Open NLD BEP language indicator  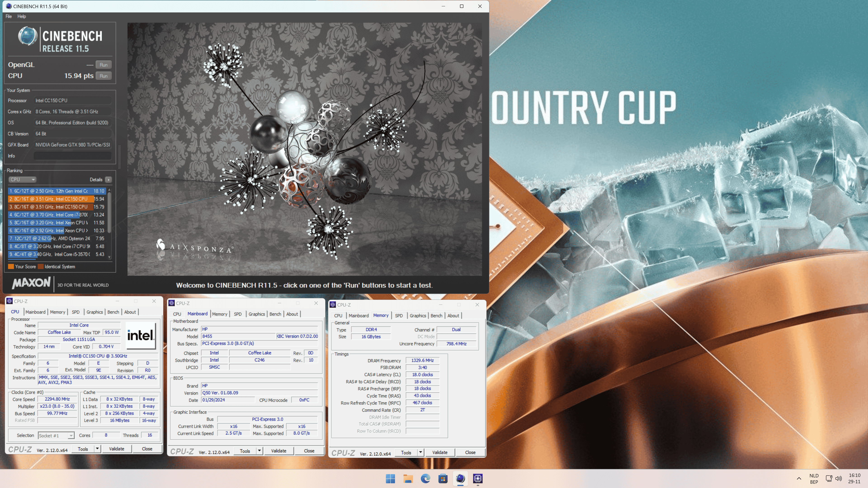pyautogui.click(x=814, y=479)
